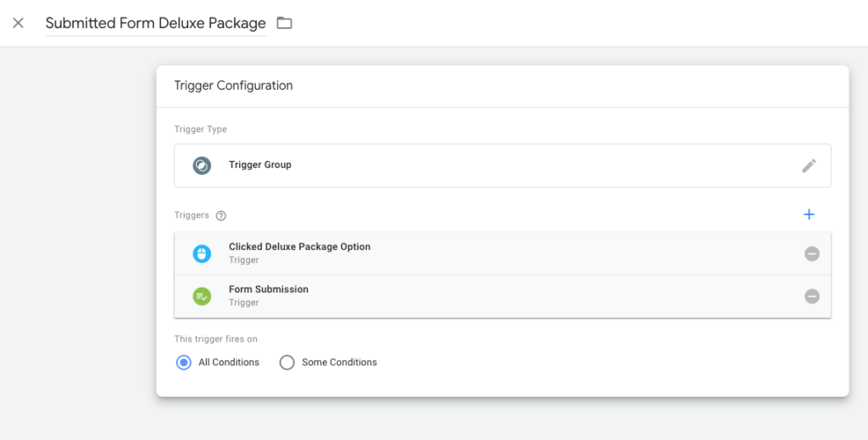The image size is (868, 440).
Task: Edit the trigger name field
Action: [x=156, y=23]
